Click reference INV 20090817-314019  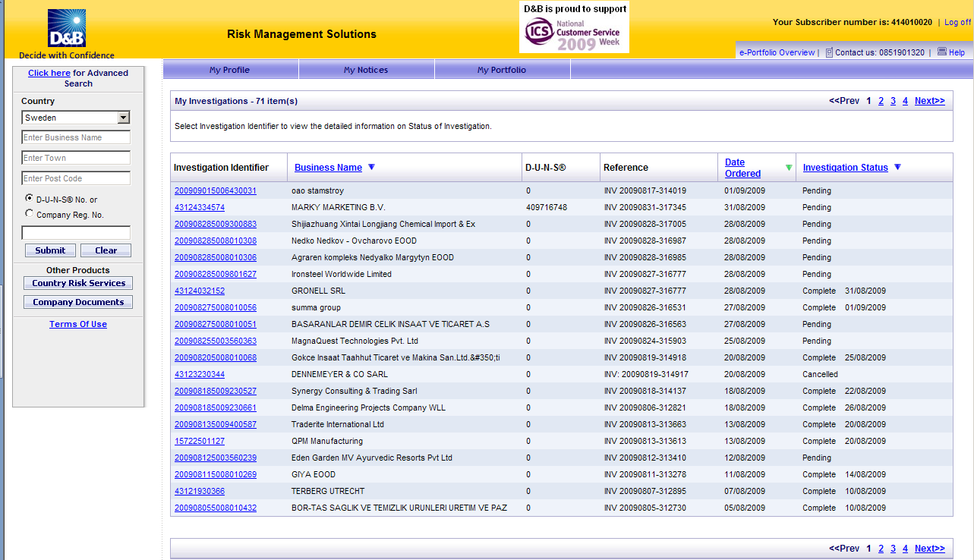point(645,190)
